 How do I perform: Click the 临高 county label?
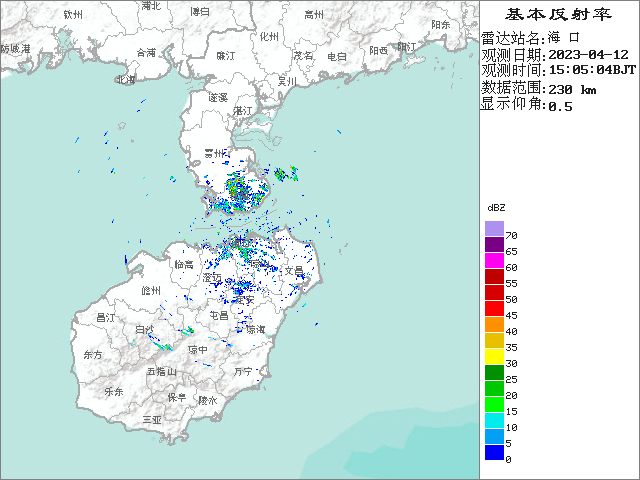click(x=184, y=264)
